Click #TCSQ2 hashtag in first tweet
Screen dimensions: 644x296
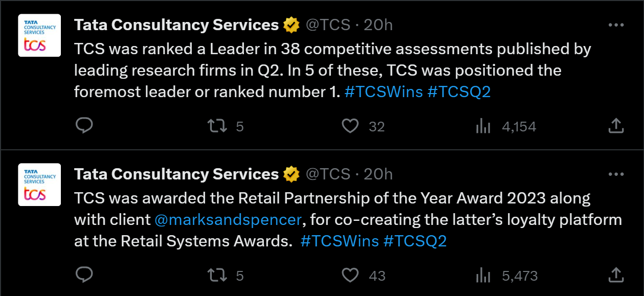click(459, 92)
